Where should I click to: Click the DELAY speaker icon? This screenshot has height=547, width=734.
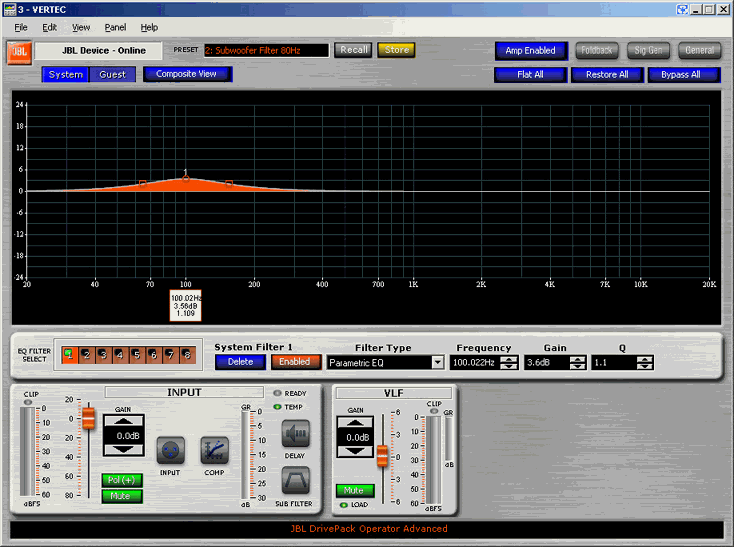(x=296, y=435)
